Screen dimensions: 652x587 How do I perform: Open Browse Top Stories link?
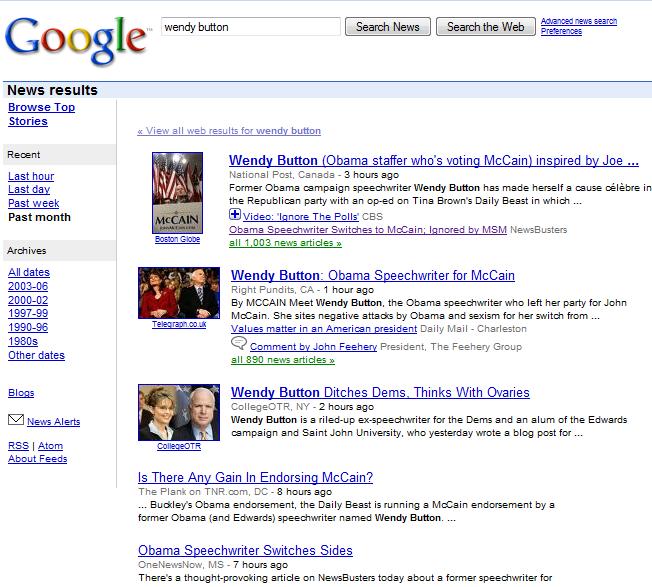tap(41, 114)
